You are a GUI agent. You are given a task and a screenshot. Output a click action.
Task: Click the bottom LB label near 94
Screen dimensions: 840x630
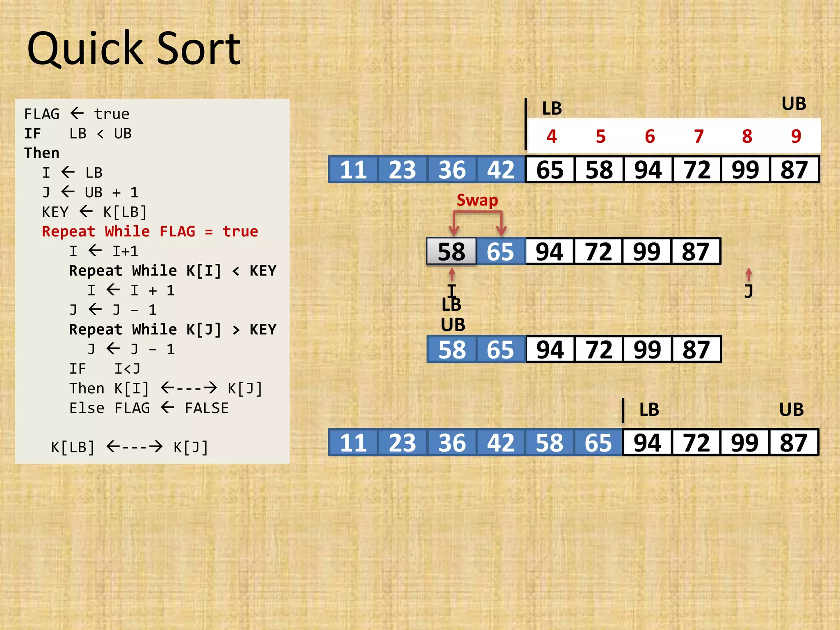pyautogui.click(x=649, y=410)
